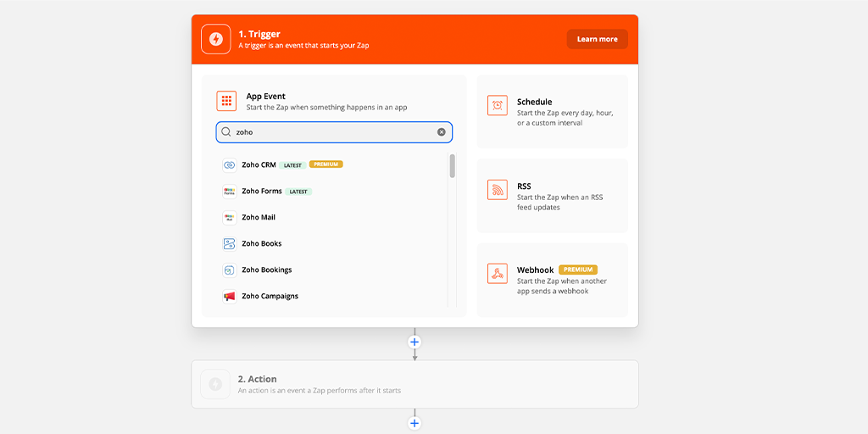Click the Webhook card title
Screen dimensions: 868x434
tap(536, 270)
